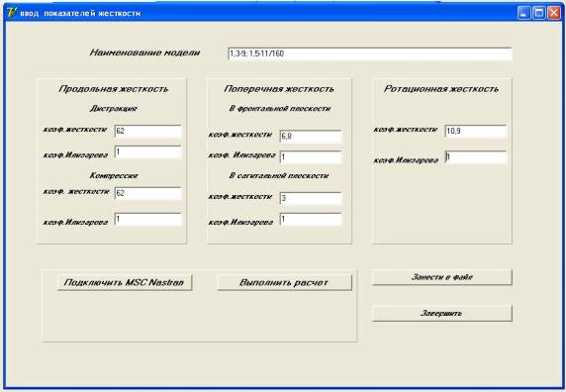The image size is (566, 392).
Task: Click В фронтальной плоскости label
Action: [x=280, y=108]
